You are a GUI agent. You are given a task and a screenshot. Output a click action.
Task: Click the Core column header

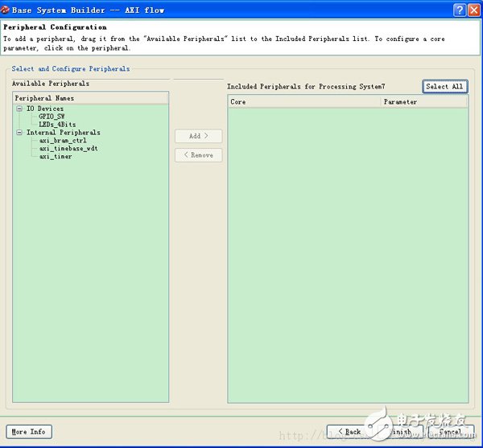pos(304,102)
